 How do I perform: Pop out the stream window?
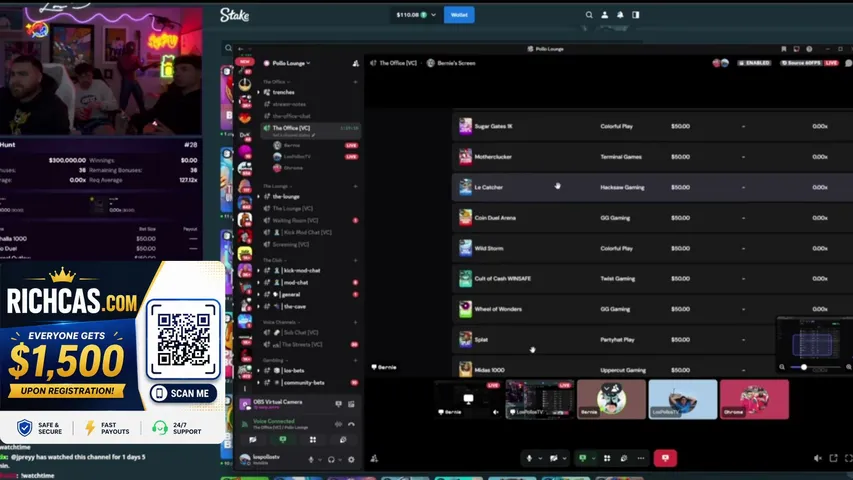(x=833, y=458)
